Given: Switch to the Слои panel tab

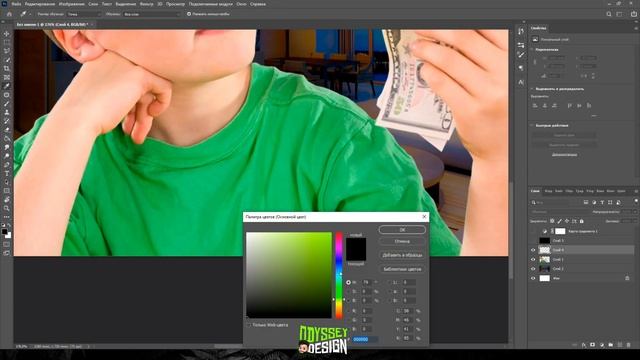Looking at the screenshot, I should click(535, 191).
